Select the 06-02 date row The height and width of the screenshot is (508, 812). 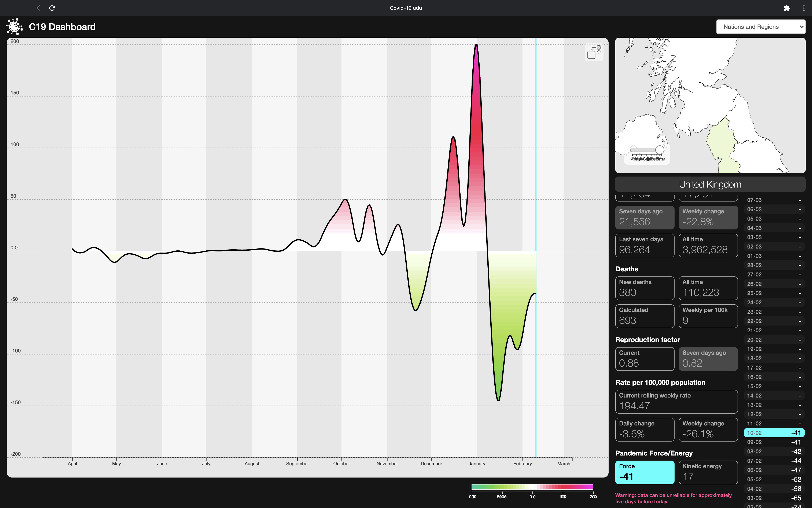(x=774, y=470)
